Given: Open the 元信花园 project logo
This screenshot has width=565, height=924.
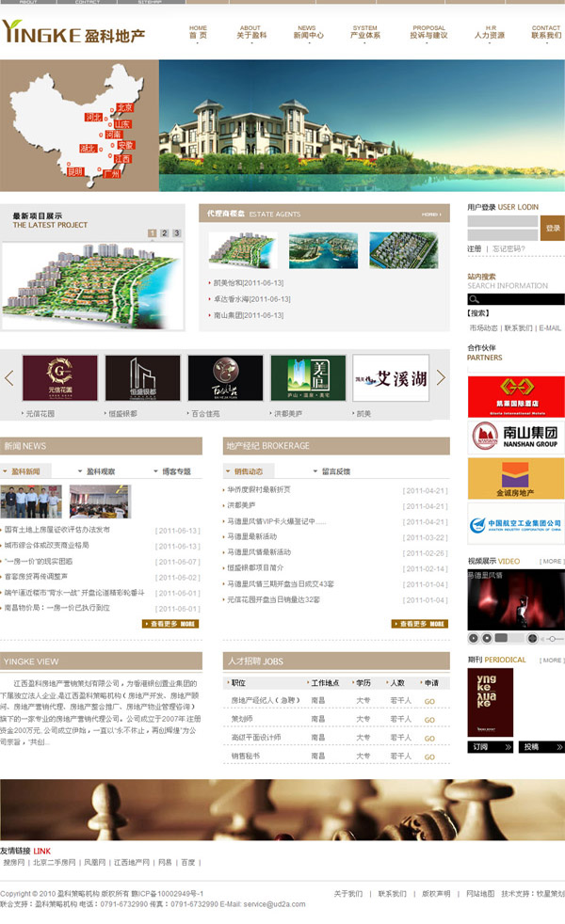Looking at the screenshot, I should (60, 377).
